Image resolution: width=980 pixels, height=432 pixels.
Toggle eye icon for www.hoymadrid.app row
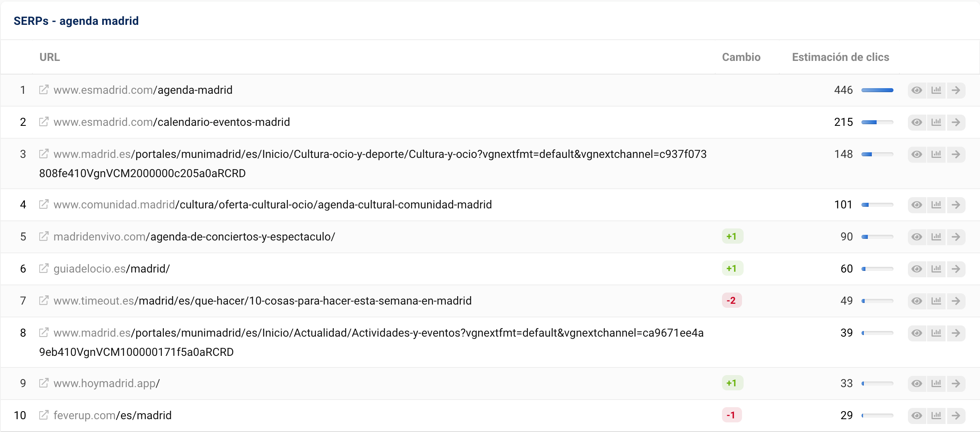pos(917,383)
